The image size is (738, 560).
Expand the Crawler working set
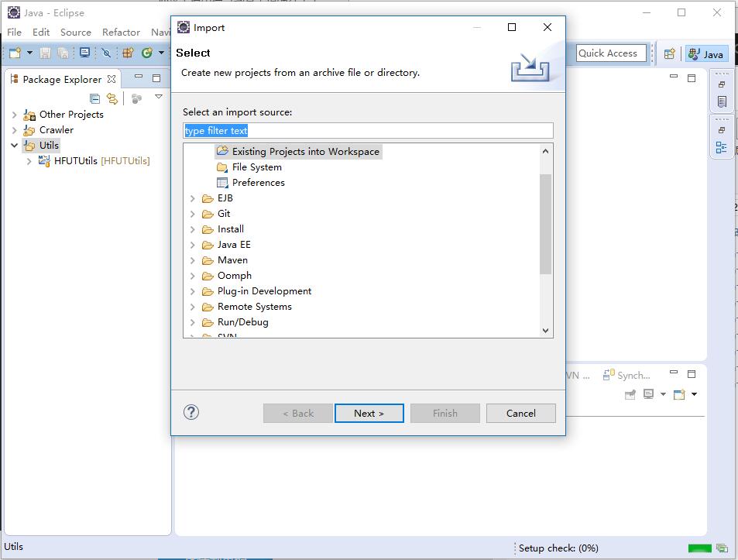[x=14, y=130]
